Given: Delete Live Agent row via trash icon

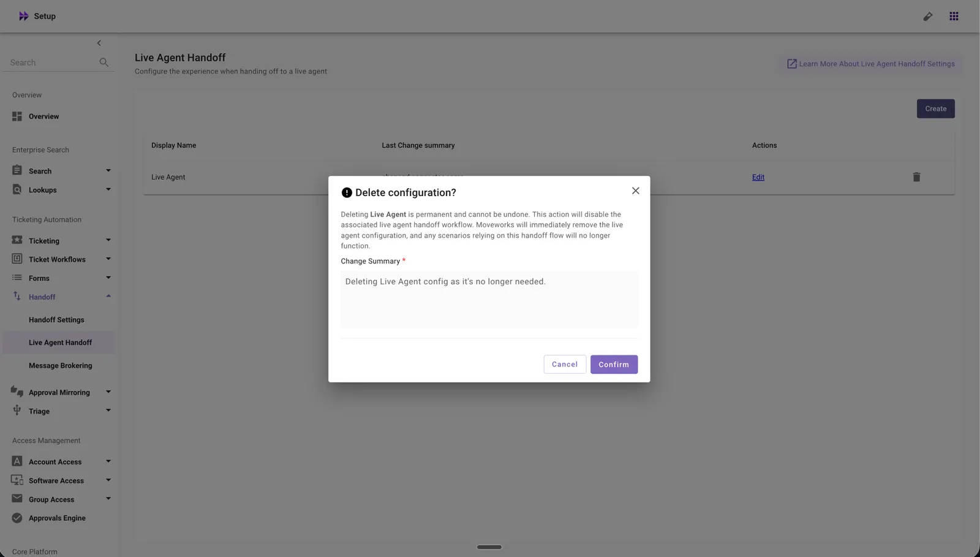Looking at the screenshot, I should [916, 177].
